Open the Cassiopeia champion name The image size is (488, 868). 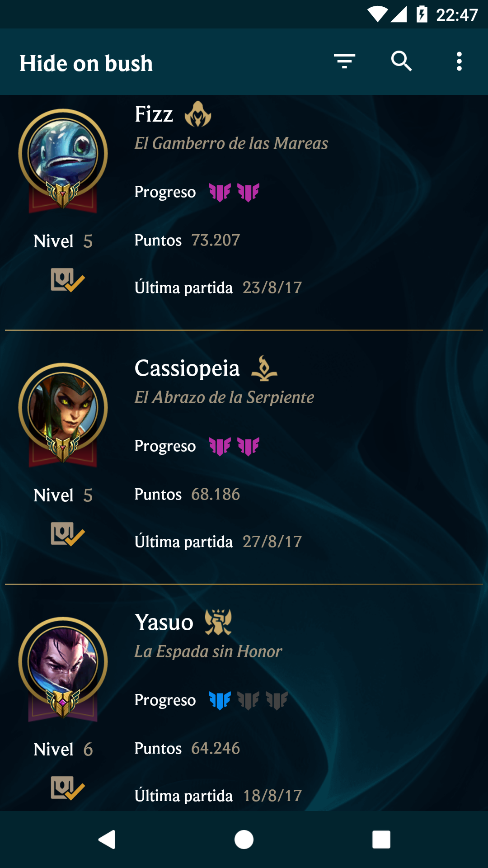point(187,368)
